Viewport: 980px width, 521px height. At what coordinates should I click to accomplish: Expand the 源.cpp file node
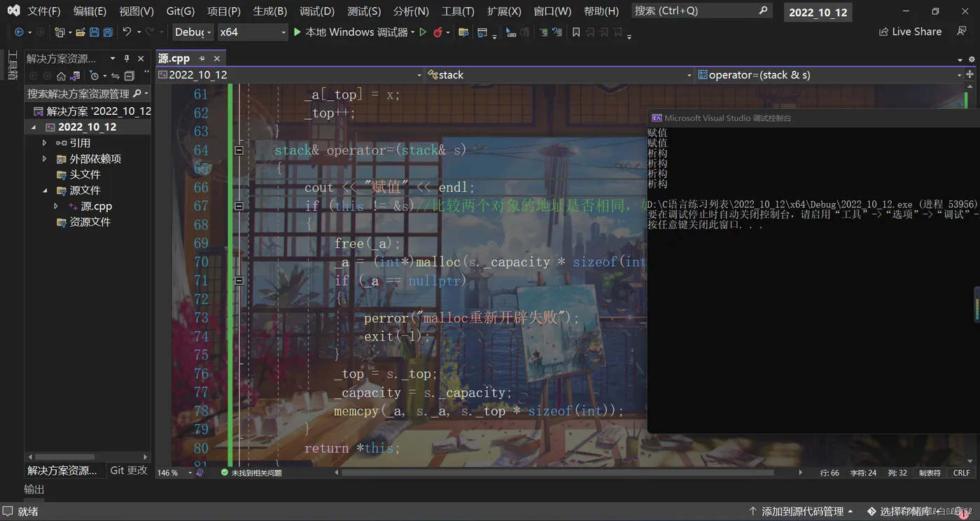(x=56, y=207)
